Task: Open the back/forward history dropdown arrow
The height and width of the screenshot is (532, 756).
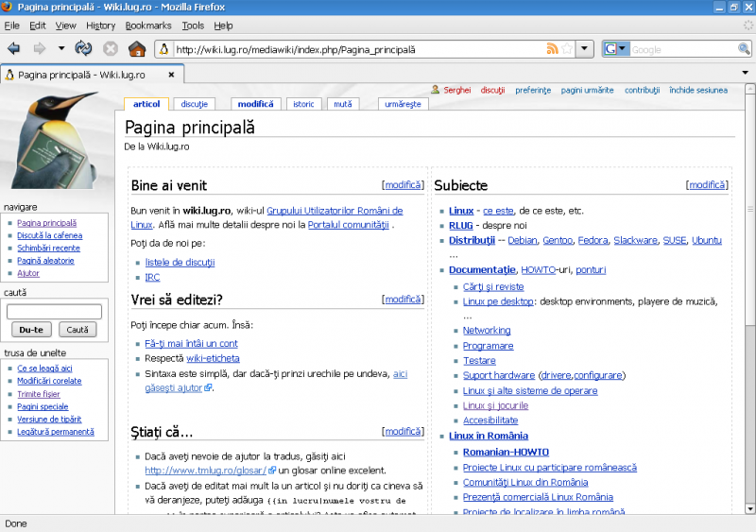Action: point(61,48)
